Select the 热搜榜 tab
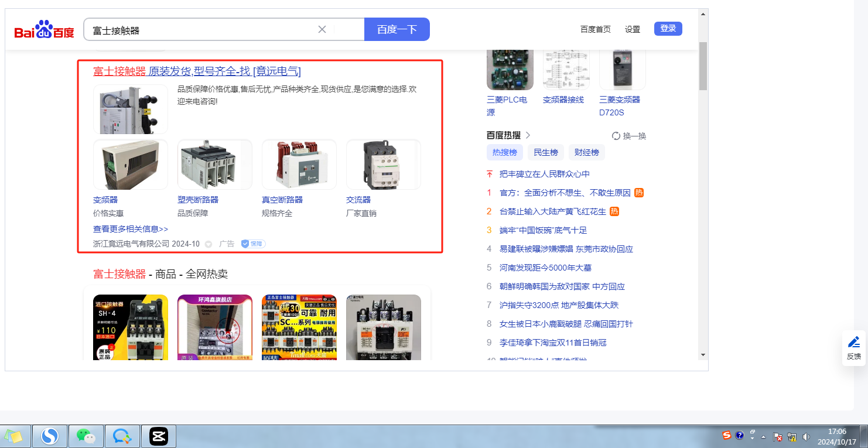Screen dimensions: 868x448 [x=505, y=152]
